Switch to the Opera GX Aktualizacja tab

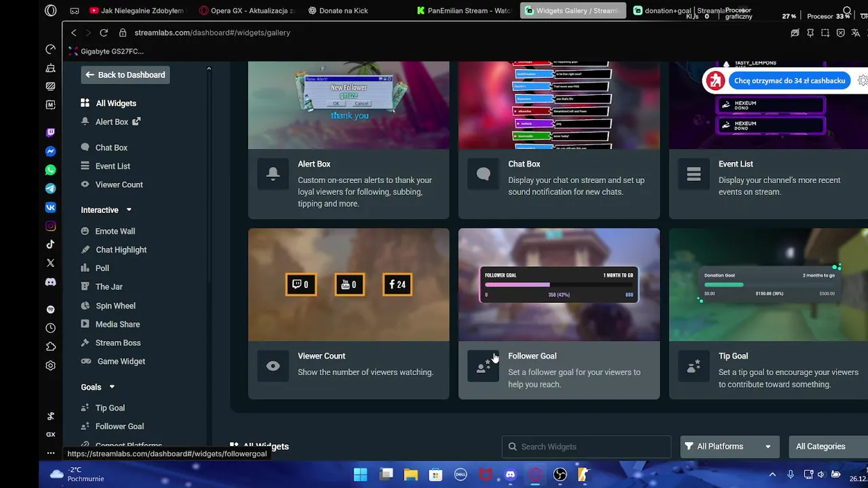(x=247, y=10)
